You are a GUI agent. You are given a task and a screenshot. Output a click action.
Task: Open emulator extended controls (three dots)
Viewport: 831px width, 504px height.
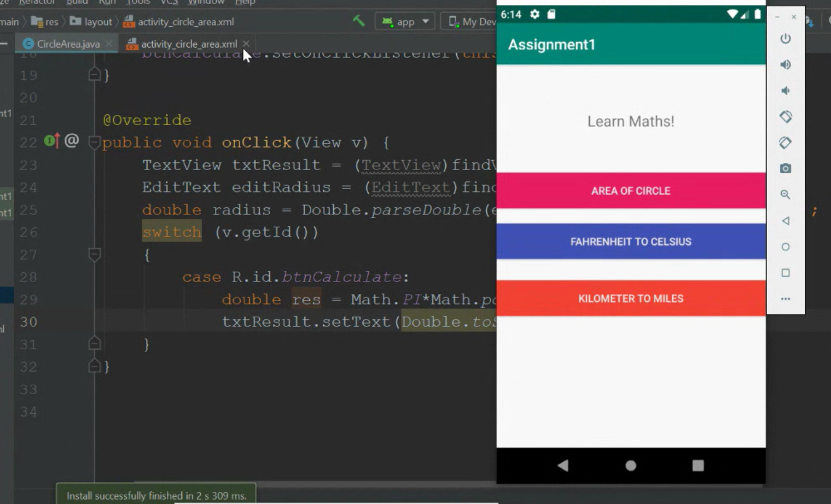pos(786,299)
